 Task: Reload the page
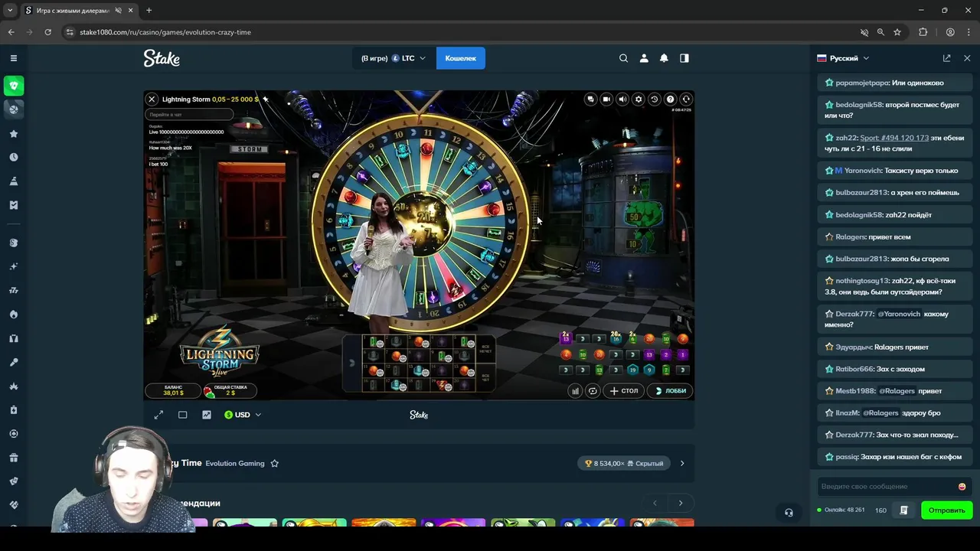(47, 32)
